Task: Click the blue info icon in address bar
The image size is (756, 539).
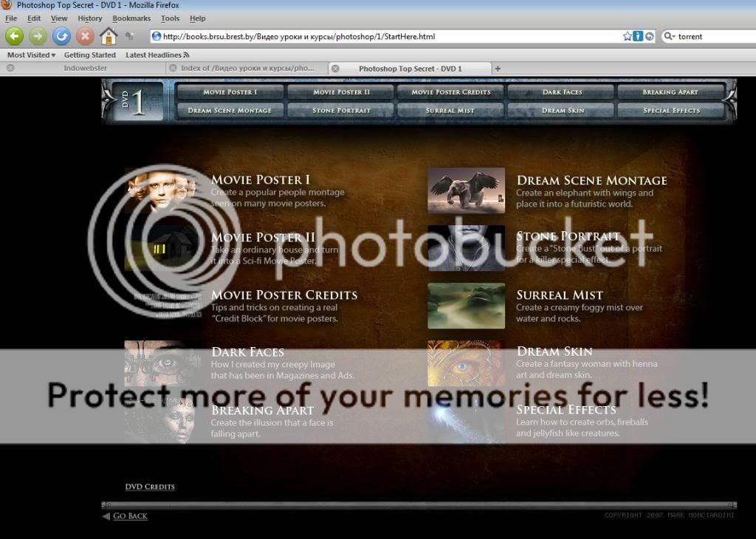Action: pyautogui.click(x=638, y=36)
